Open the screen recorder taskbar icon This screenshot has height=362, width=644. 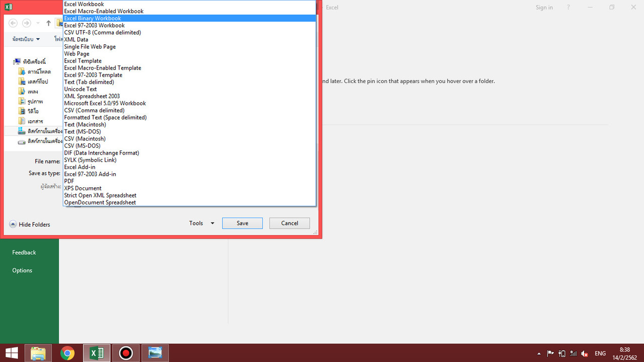click(126, 353)
